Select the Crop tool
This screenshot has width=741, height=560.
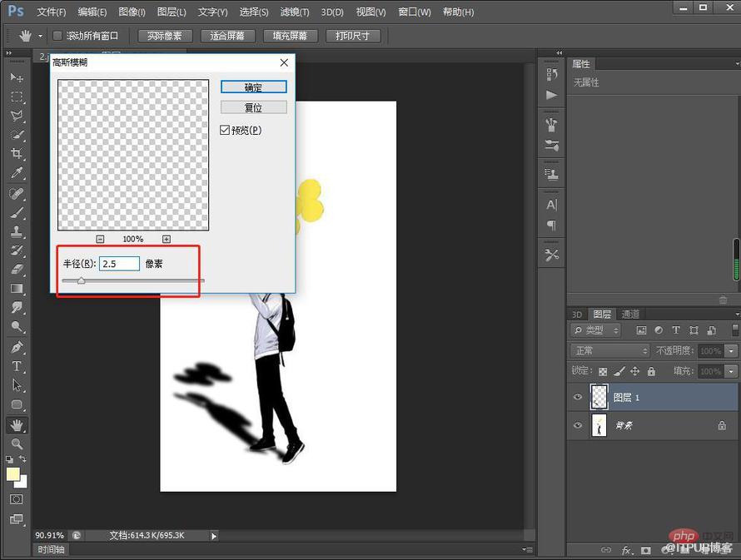pos(17,153)
